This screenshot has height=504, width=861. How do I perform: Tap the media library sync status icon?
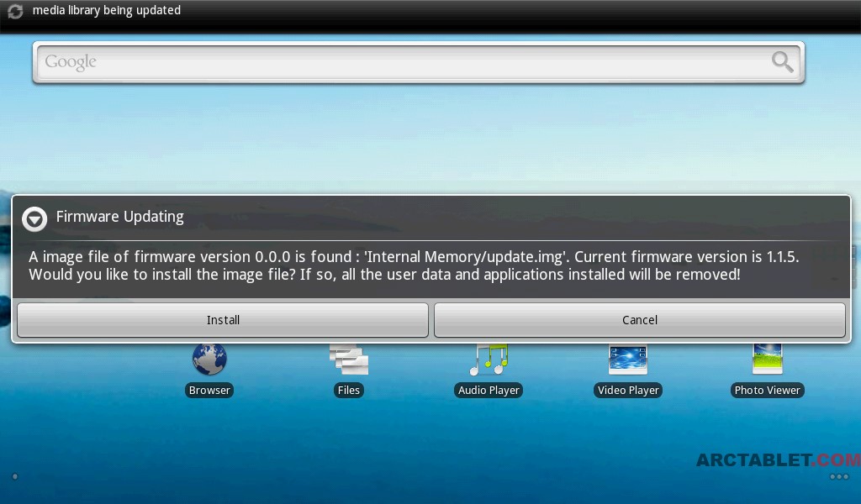(x=15, y=11)
